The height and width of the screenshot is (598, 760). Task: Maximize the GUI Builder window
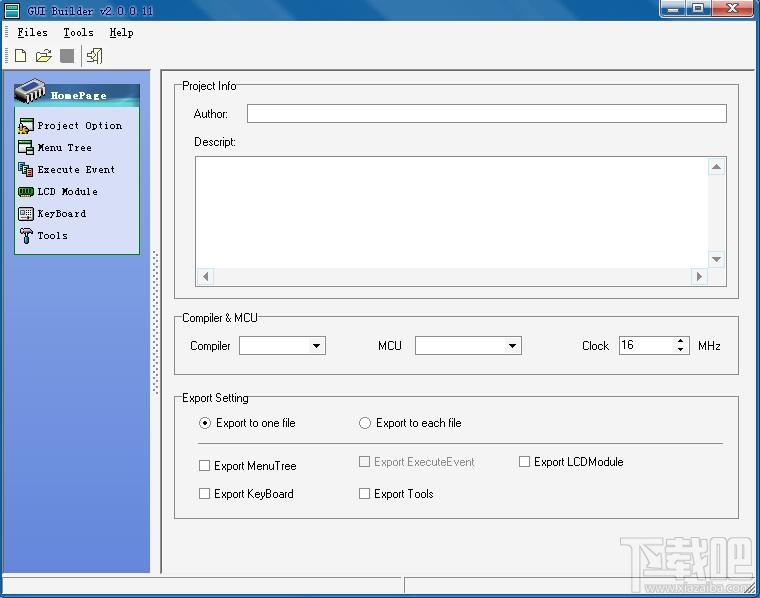pyautogui.click(x=698, y=8)
